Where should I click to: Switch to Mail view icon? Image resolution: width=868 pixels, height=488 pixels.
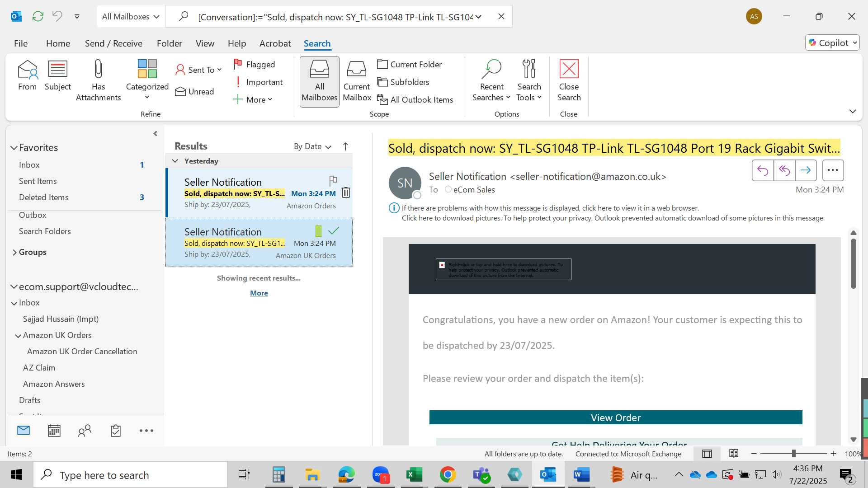click(24, 431)
